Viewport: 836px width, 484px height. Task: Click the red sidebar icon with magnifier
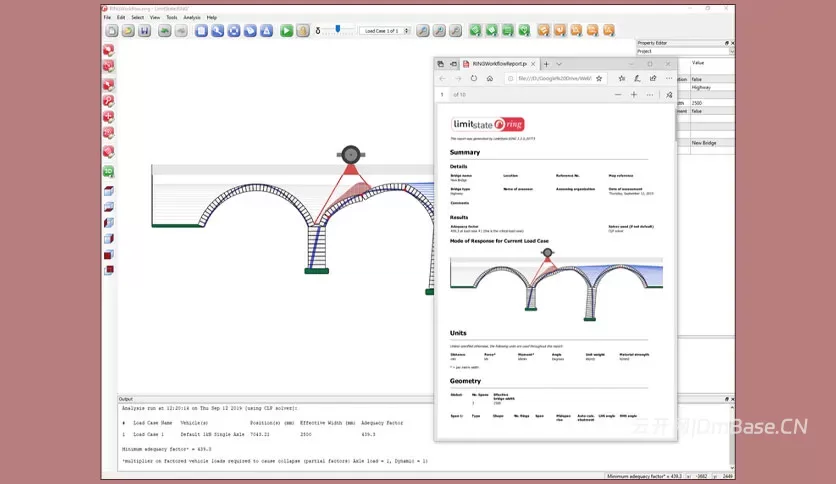click(109, 101)
